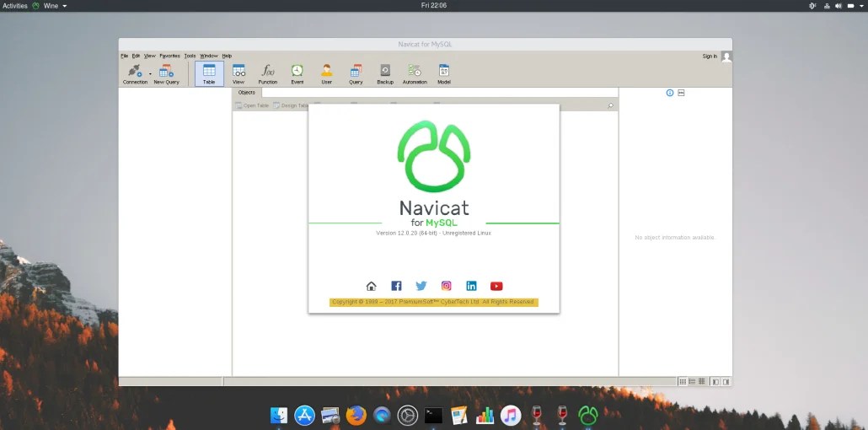
Task: Click the clock showing Fri 22:06
Action: [x=434, y=6]
